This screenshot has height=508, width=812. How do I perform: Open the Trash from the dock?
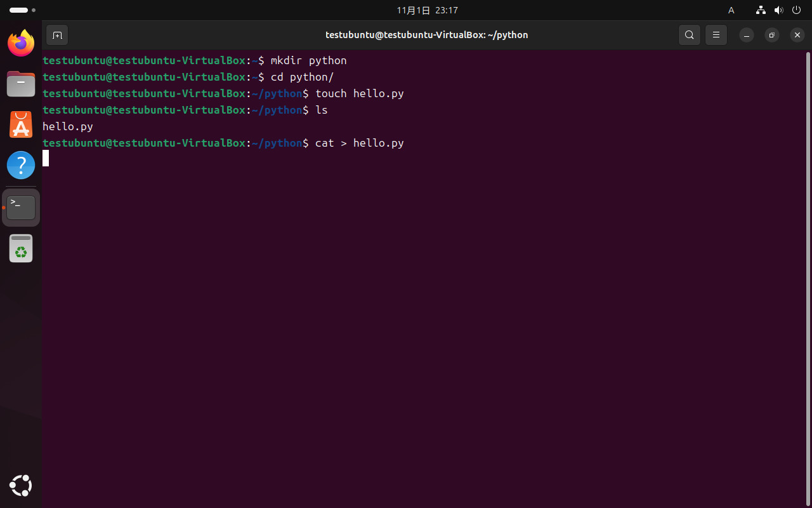(21, 248)
